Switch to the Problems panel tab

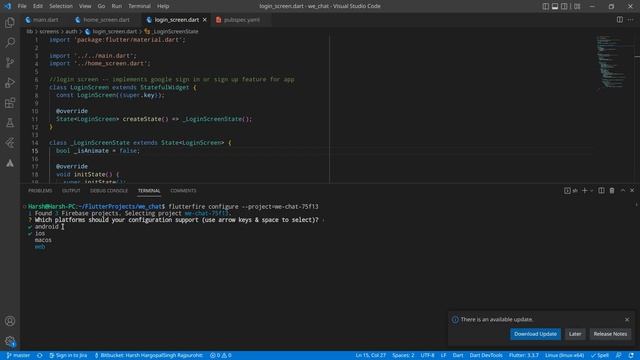40,191
